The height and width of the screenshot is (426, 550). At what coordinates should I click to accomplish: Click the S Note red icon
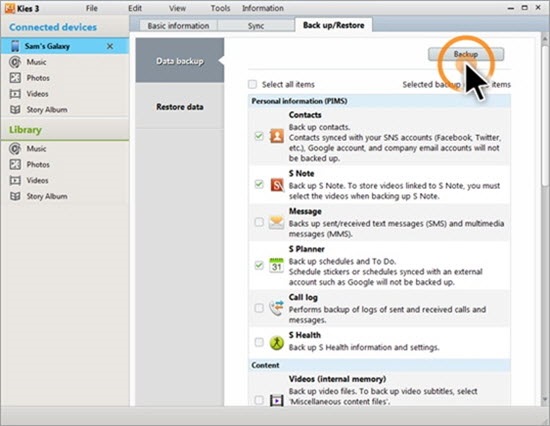pos(277,185)
